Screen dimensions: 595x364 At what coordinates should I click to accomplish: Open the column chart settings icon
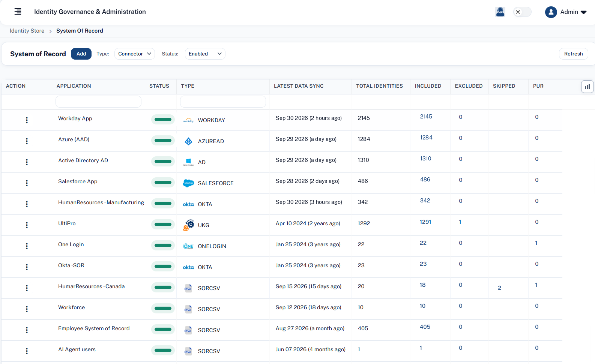(x=587, y=87)
